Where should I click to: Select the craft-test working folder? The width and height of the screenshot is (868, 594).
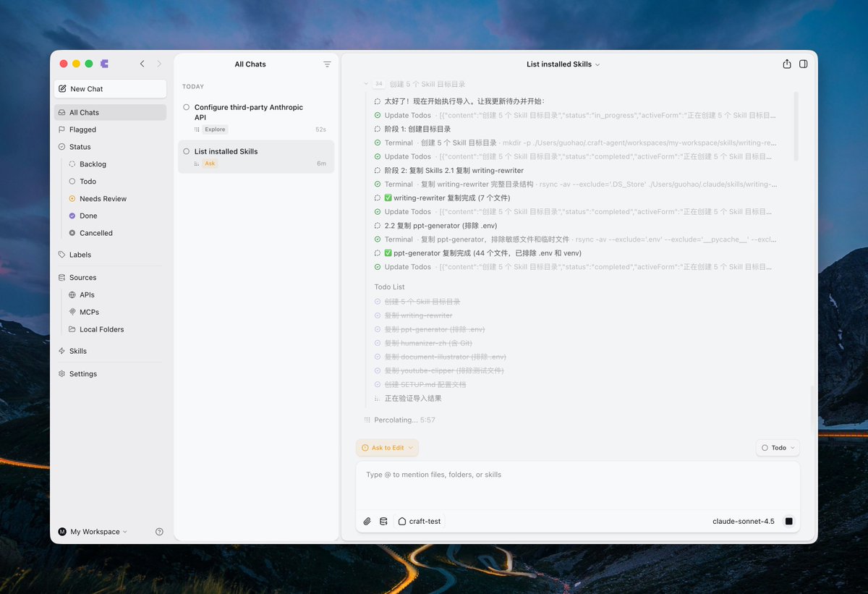(x=420, y=521)
